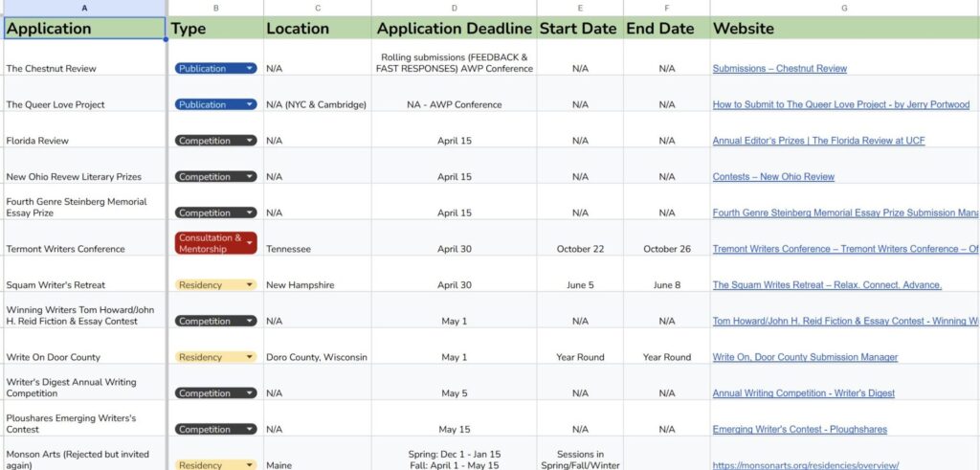The image size is (980, 470).
Task: Open Tremont Writers Conference website link
Action: pyautogui.click(x=845, y=249)
